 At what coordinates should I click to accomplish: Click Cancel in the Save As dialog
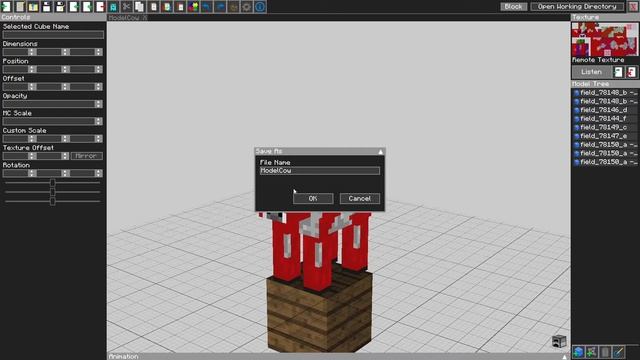(x=360, y=198)
